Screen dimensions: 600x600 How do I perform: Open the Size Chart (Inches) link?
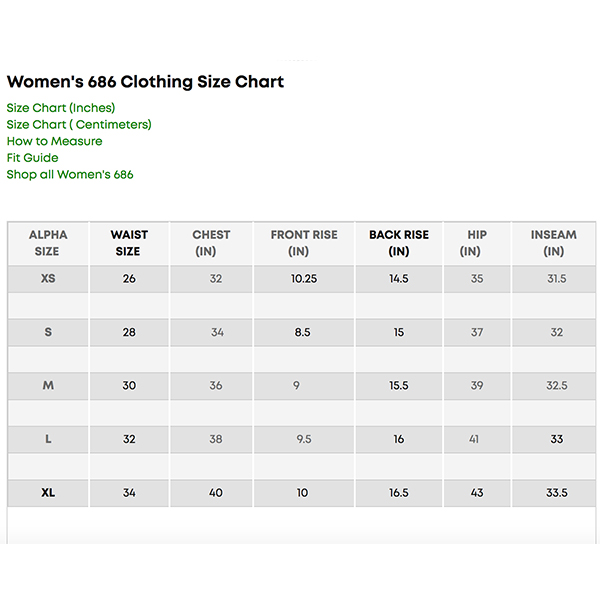pos(60,108)
